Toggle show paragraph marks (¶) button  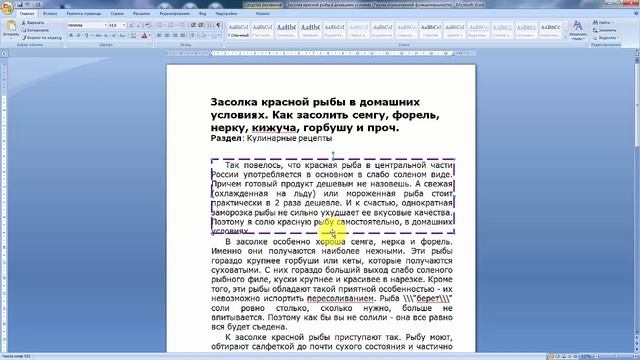(218, 25)
